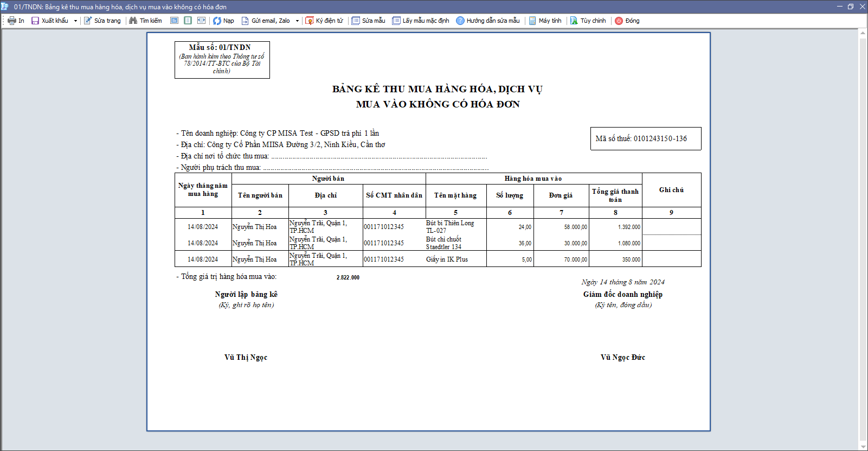Select the first blue page view icon
The width and height of the screenshot is (868, 451).
[174, 21]
